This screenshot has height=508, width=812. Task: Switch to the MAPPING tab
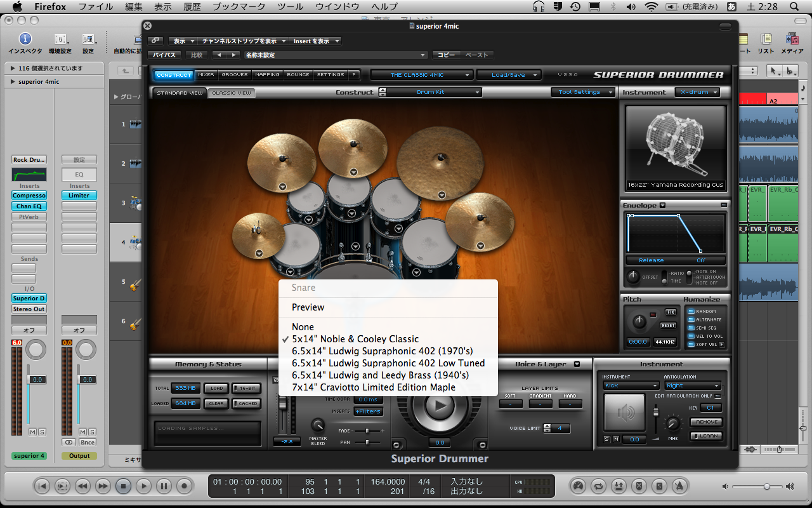(x=267, y=75)
